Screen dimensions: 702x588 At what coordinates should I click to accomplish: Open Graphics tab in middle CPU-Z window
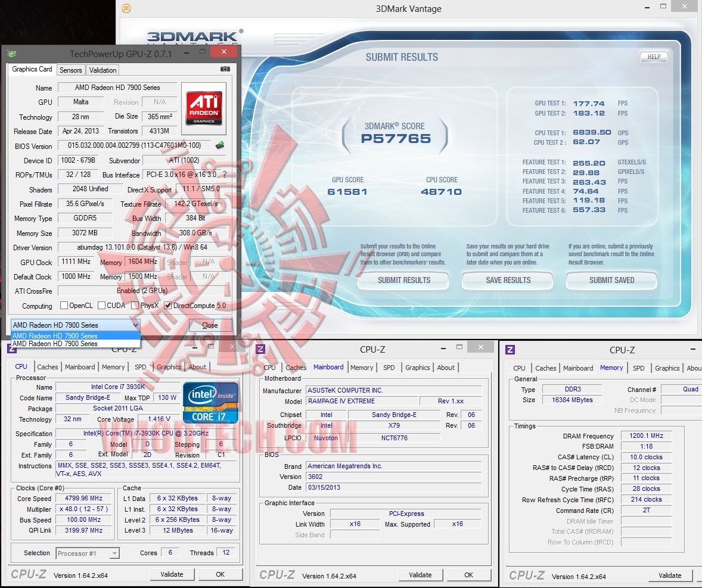417,368
